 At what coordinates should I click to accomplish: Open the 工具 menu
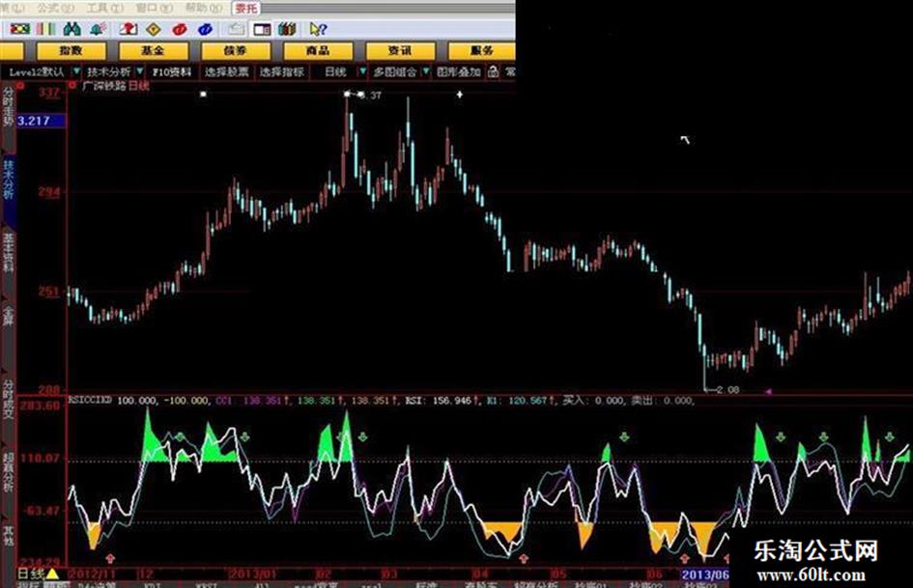click(x=104, y=8)
